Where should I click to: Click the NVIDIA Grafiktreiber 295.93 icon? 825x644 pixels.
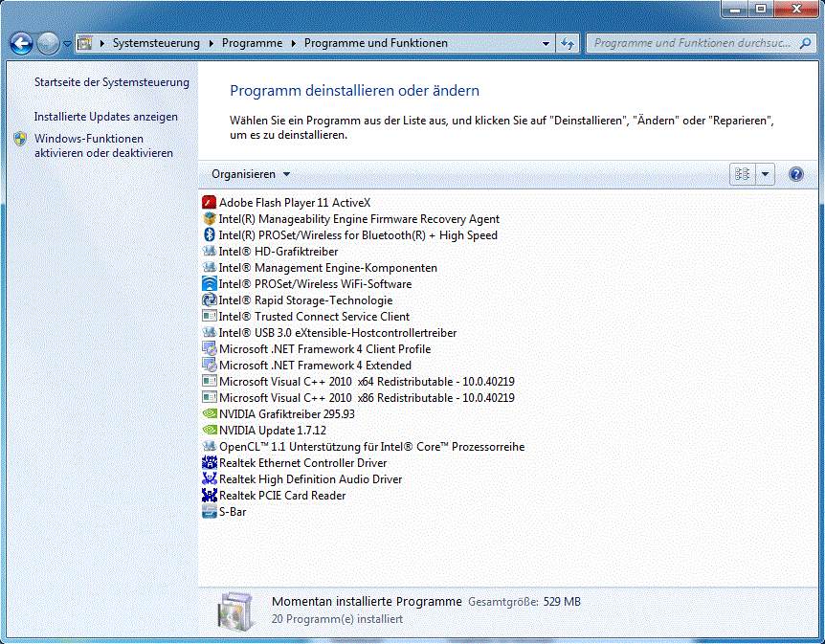210,413
